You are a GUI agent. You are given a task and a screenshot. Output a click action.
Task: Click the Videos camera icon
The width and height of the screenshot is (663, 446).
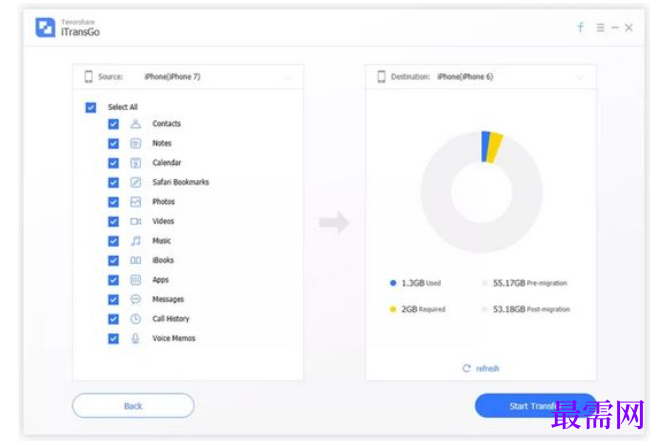[x=135, y=222]
